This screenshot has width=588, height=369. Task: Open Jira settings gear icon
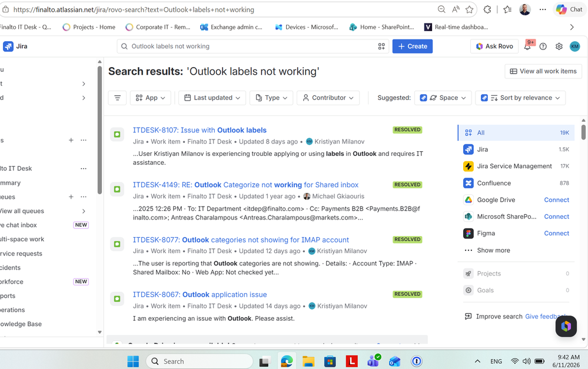click(x=559, y=46)
